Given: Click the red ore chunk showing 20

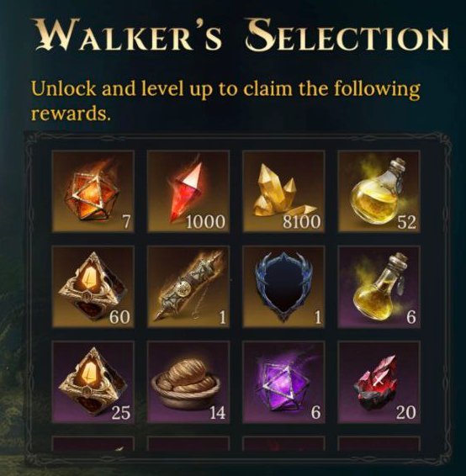Looking at the screenshot, I should click(379, 382).
